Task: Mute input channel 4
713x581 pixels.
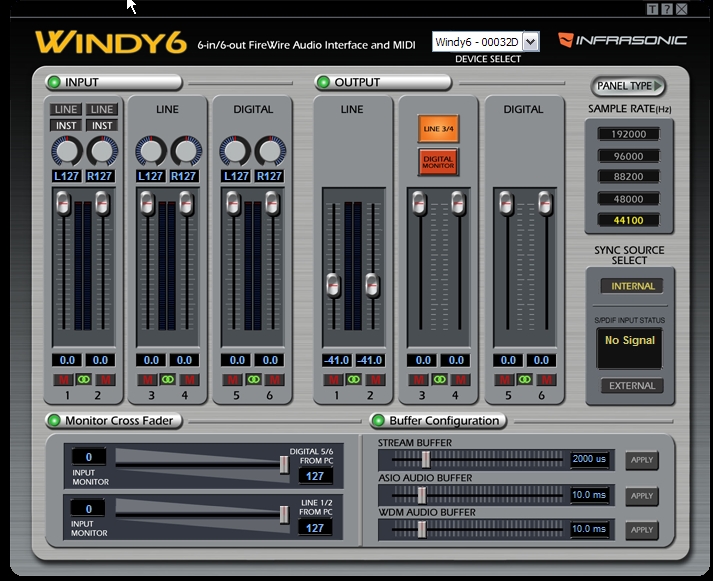Action: pyautogui.click(x=189, y=380)
